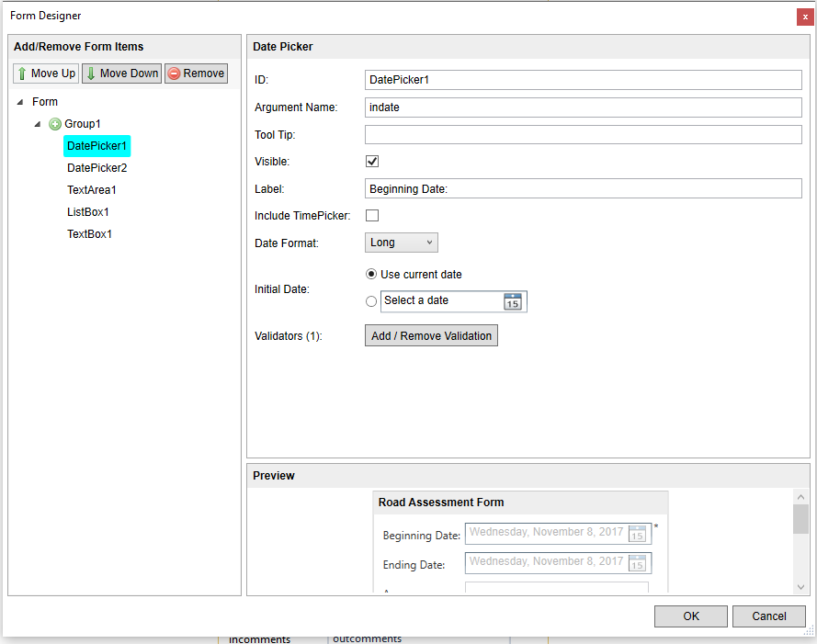The image size is (817, 644).
Task: Click the Move Down button
Action: (122, 73)
